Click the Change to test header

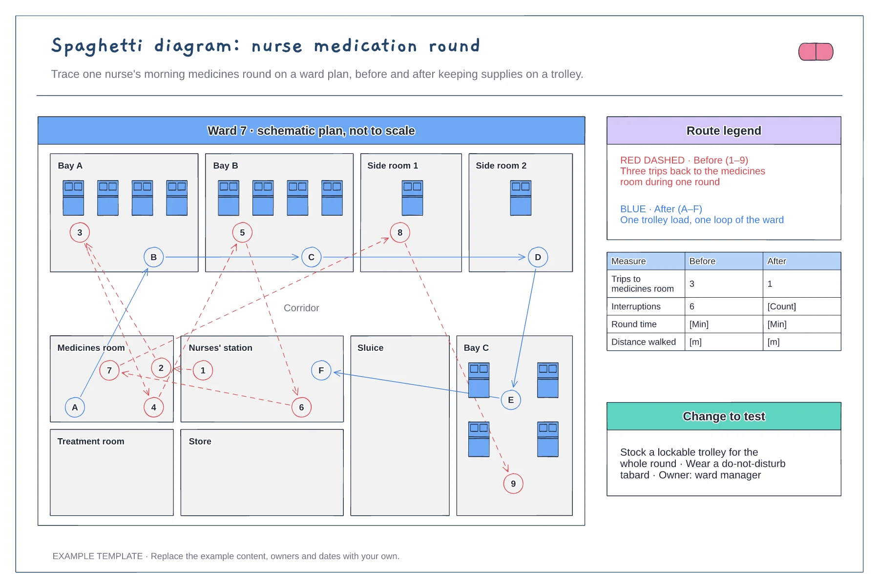click(x=724, y=416)
